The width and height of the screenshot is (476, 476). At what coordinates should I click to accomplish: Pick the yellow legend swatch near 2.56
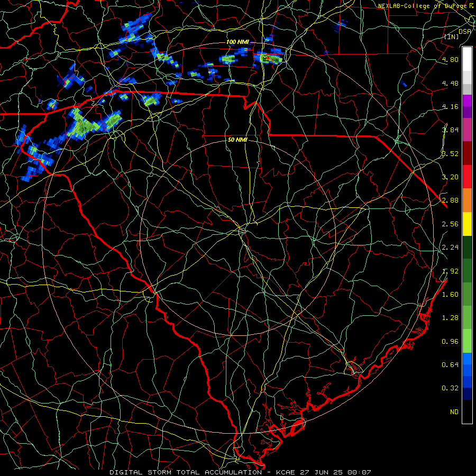467,224
